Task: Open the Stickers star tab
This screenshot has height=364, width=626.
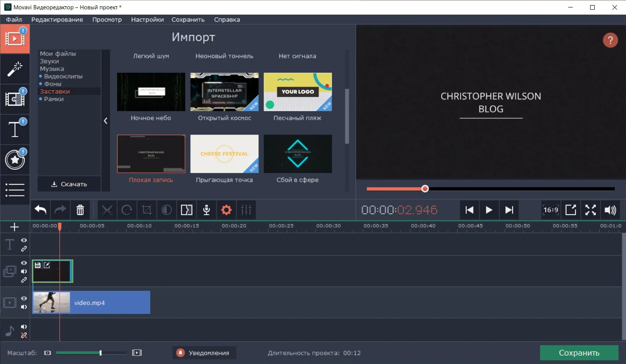Action: (15, 159)
